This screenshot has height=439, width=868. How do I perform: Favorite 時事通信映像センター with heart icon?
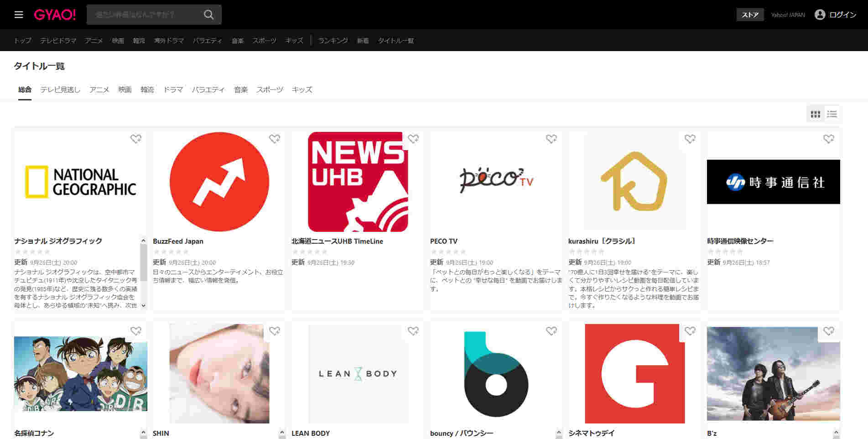pos(829,139)
